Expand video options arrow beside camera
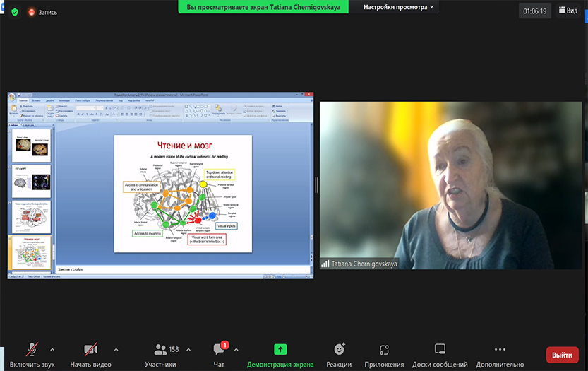Screen dimensions: 588x371 [116, 349]
